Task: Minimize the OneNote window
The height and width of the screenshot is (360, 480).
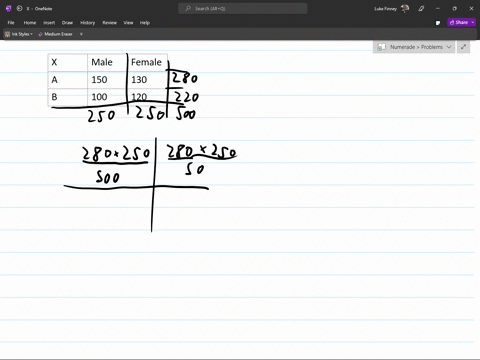Action: (x=438, y=9)
